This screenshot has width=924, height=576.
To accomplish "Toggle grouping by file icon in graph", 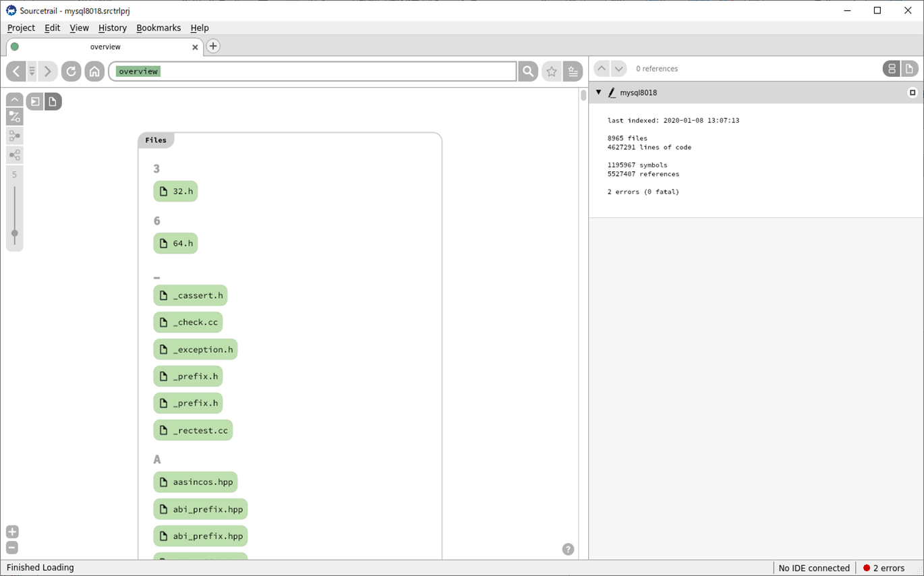I will click(53, 101).
